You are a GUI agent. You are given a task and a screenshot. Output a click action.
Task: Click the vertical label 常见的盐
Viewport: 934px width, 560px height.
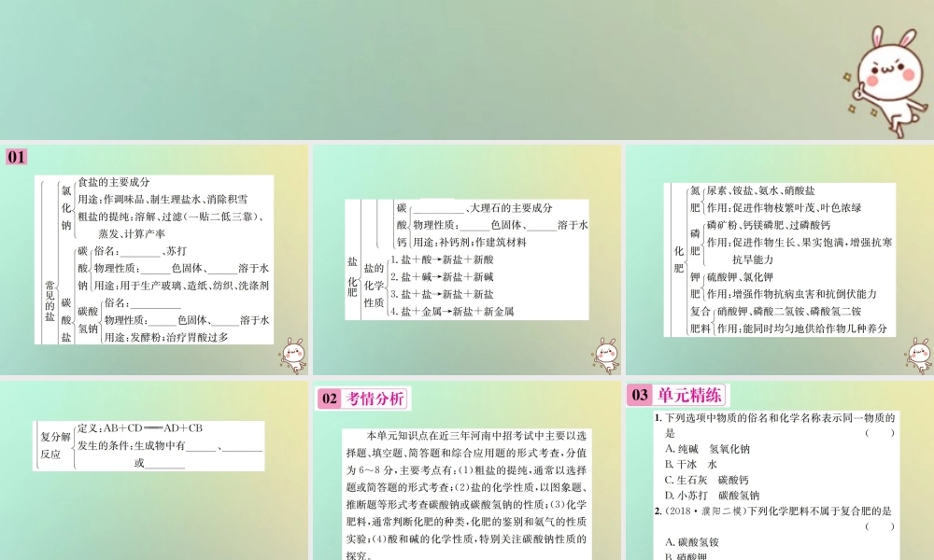[50, 301]
